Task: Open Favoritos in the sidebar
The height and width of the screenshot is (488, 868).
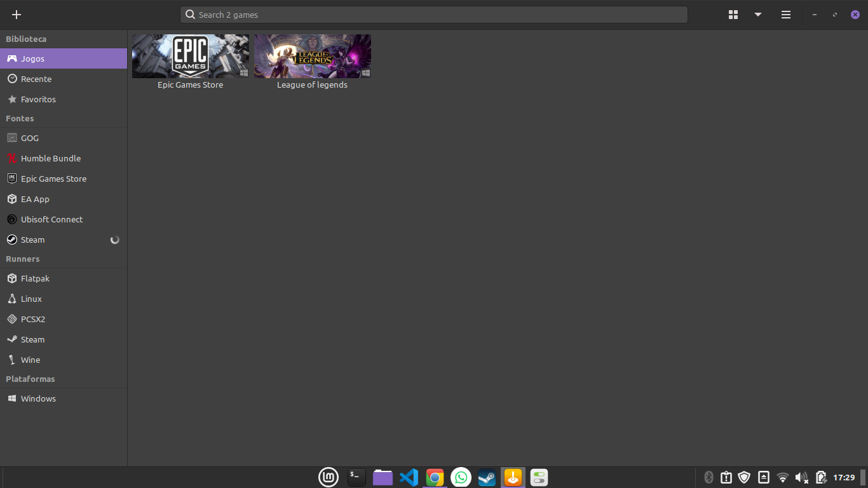Action: [x=38, y=99]
